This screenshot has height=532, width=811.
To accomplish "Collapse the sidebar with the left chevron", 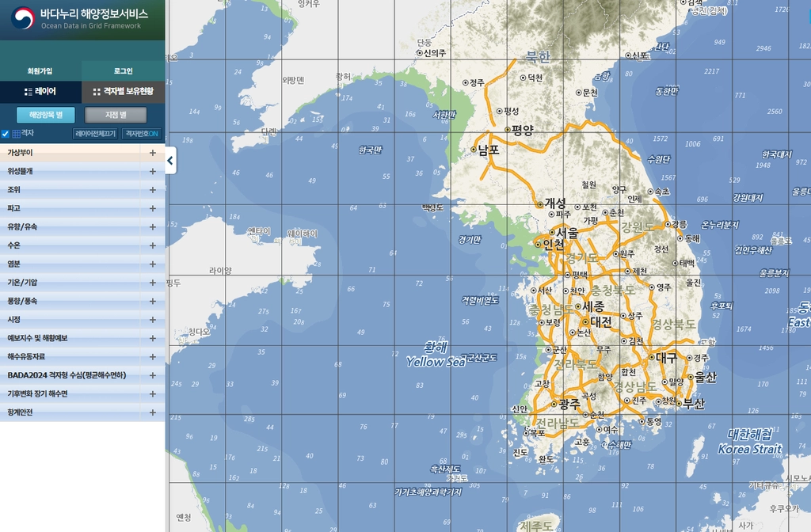I will (x=170, y=161).
